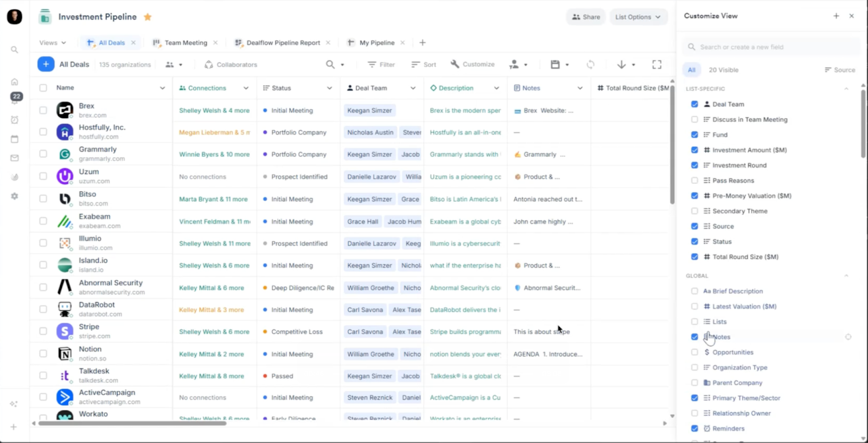Open the Deal Team column dropdown arrow
The image size is (868, 443).
coord(413,88)
